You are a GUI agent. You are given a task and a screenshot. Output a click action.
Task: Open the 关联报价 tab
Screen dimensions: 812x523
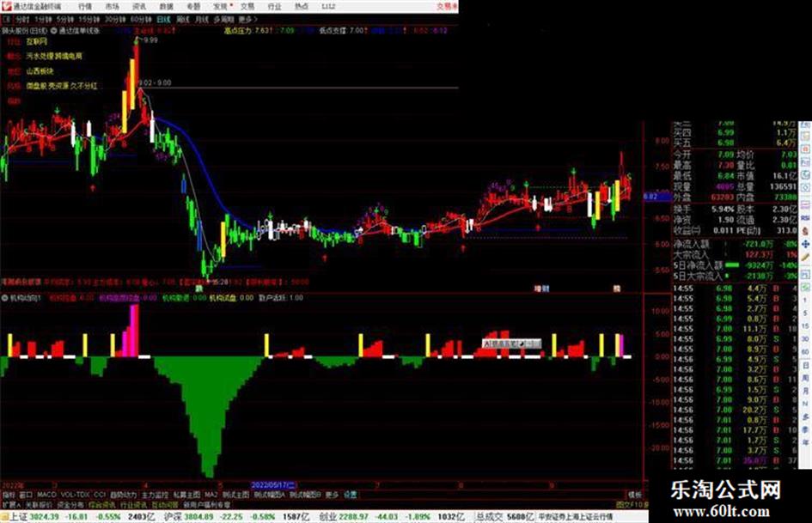(x=39, y=504)
